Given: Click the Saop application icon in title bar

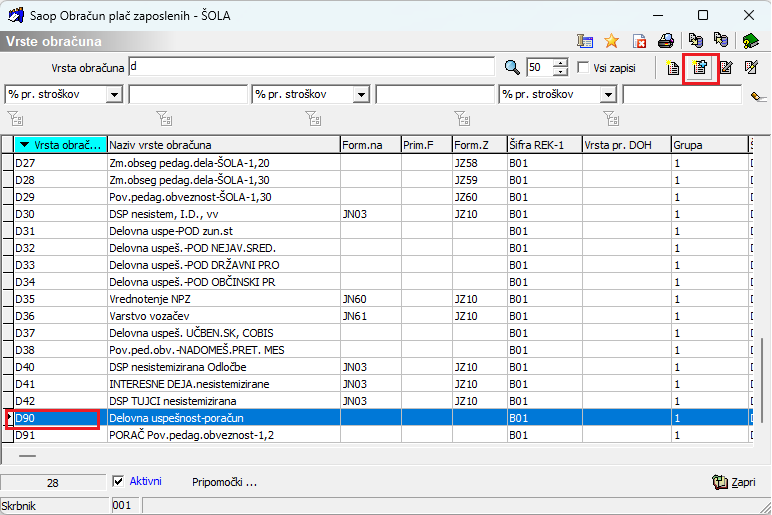Looking at the screenshot, I should 16,15.
